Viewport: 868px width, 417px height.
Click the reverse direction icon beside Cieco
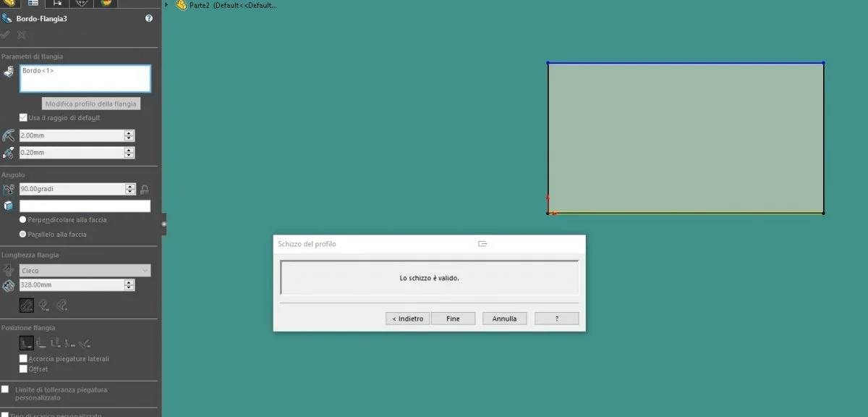point(9,270)
